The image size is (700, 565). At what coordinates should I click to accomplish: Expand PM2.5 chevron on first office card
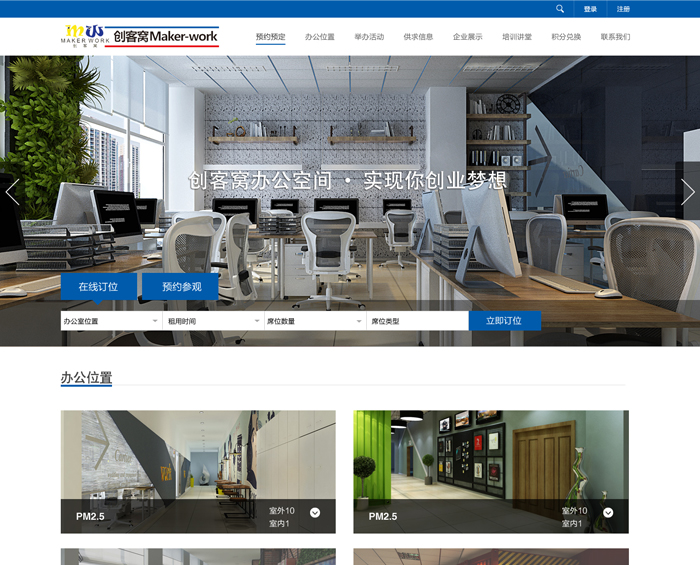315,513
